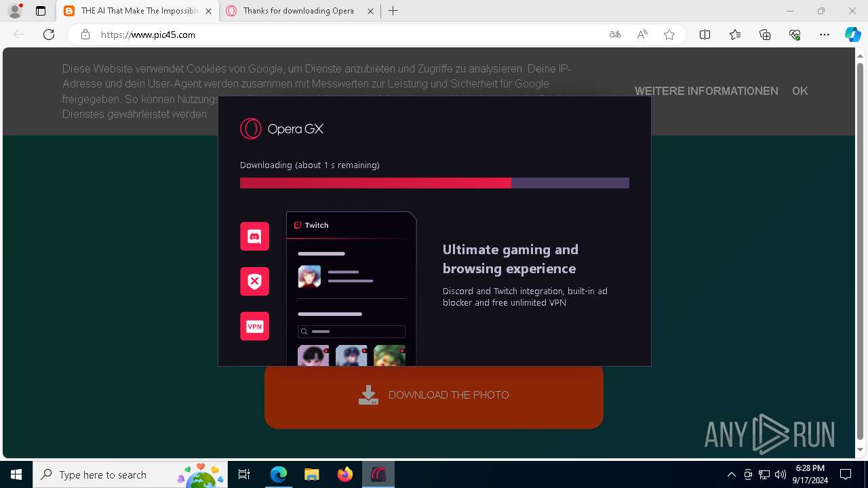The width and height of the screenshot is (868, 488).
Task: Click the Discord icon in Opera installer
Action: point(254,237)
